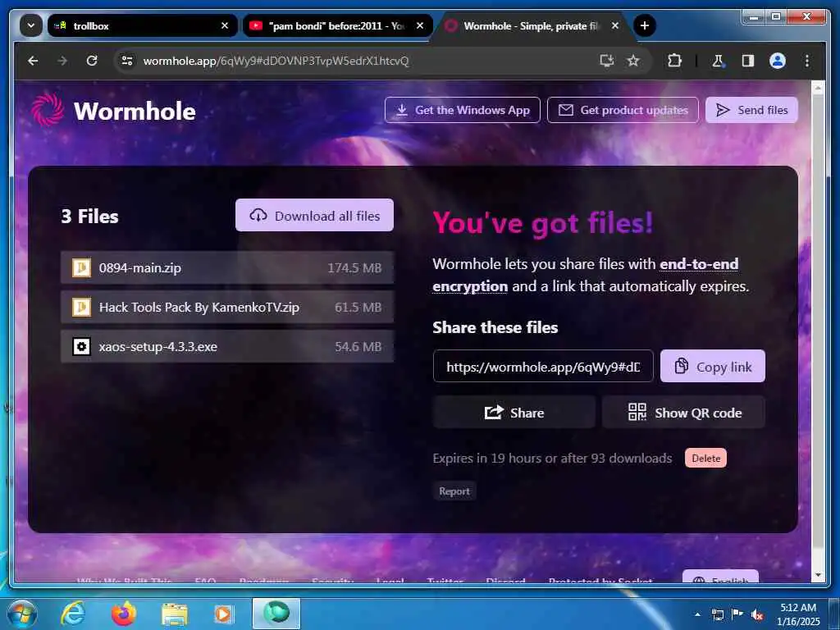Close the Wormhole tab
Viewport: 840px width, 630px height.
[x=615, y=25]
